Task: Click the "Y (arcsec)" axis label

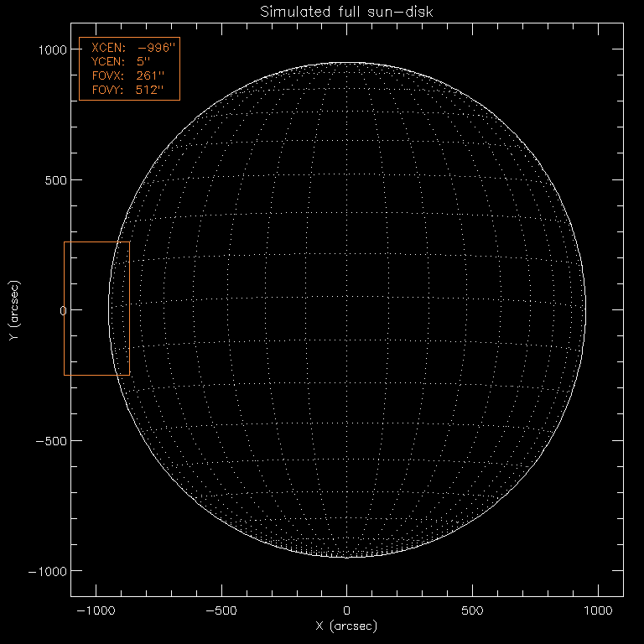Action: point(14,309)
